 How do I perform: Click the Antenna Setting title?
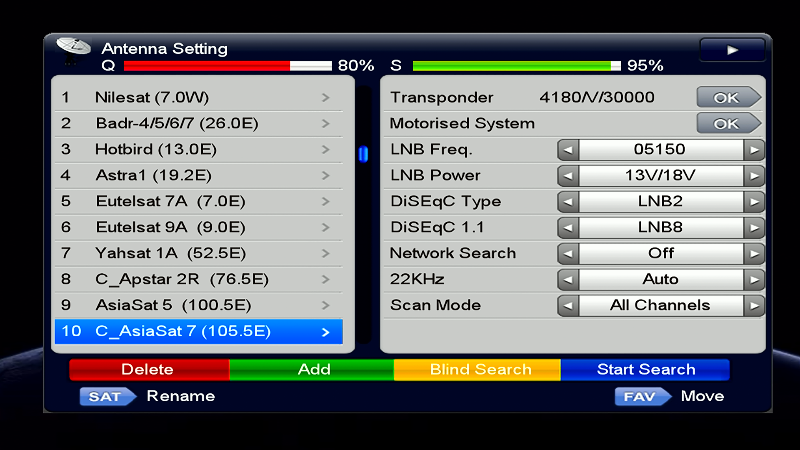(164, 49)
